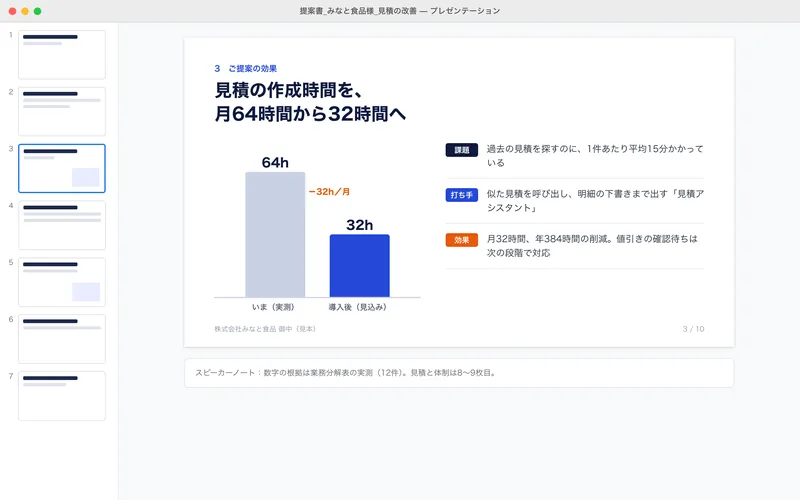Click the 64h data label

tap(275, 162)
